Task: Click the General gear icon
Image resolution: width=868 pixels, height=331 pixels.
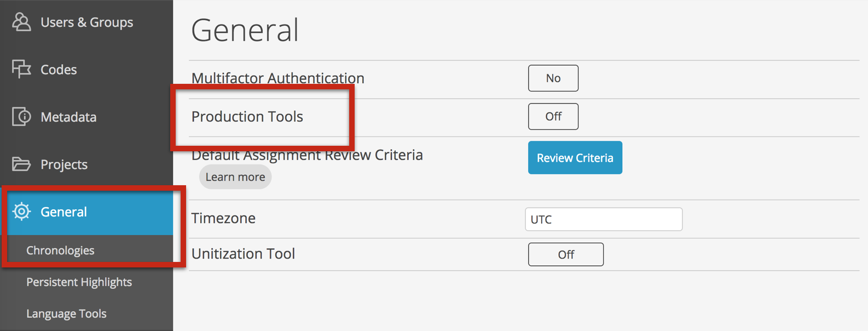Action: [21, 212]
